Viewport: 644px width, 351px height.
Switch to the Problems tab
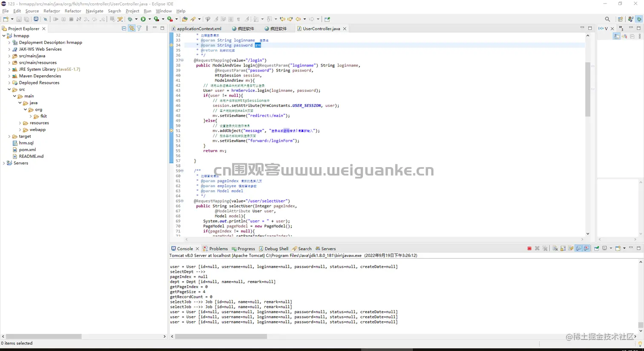pos(216,249)
